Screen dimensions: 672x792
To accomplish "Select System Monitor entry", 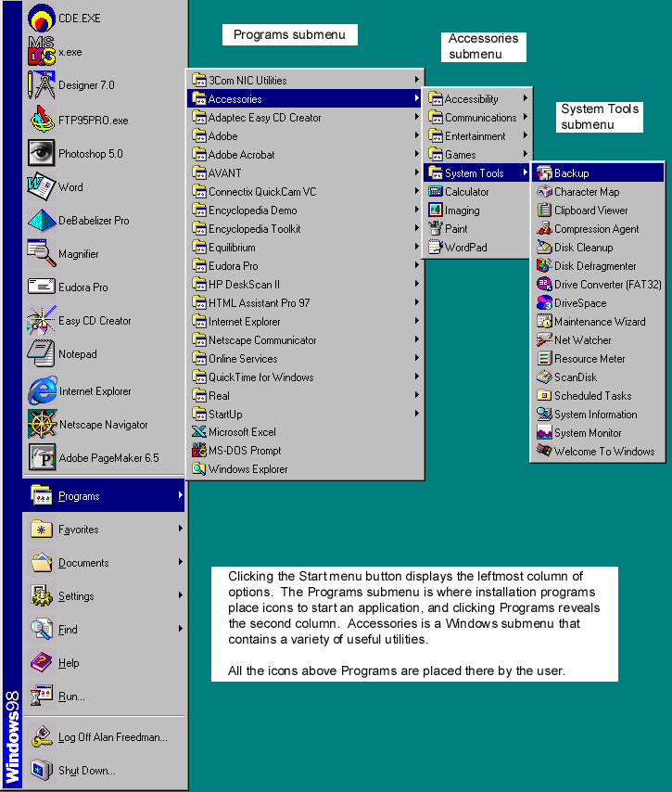I will tap(598, 433).
